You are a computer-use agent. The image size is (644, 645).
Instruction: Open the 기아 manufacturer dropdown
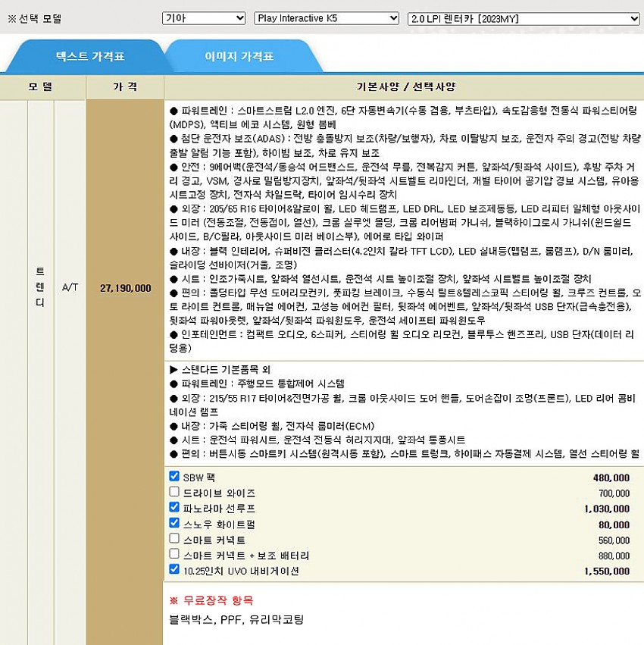(204, 18)
